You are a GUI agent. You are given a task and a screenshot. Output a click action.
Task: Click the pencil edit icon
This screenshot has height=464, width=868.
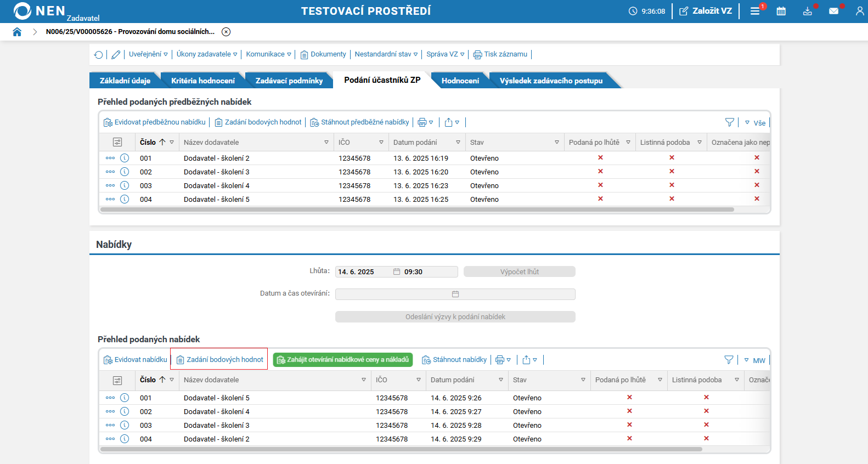pyautogui.click(x=116, y=54)
